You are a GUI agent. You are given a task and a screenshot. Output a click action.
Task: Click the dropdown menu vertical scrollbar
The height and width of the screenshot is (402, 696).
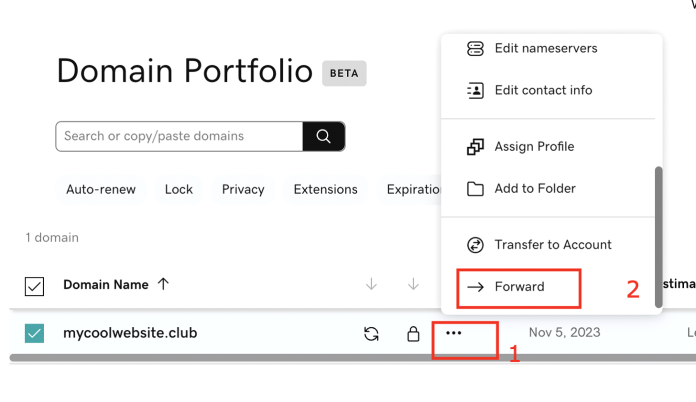pyautogui.click(x=658, y=235)
